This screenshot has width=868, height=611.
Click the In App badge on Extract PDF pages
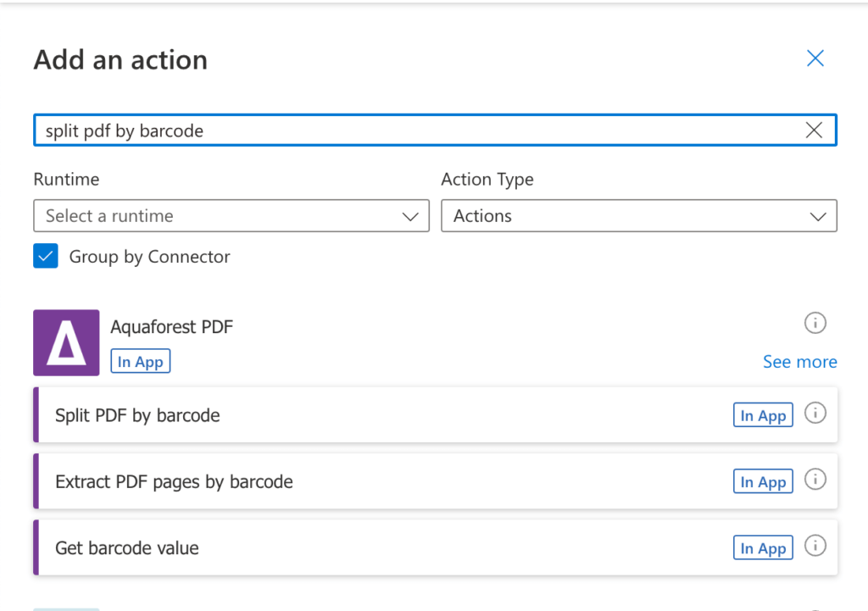tap(762, 480)
